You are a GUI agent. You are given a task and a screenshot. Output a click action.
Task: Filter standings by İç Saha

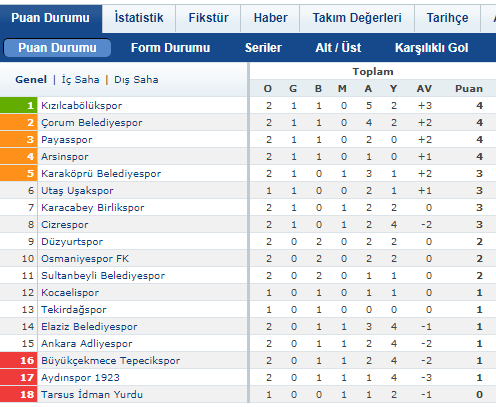tap(80, 80)
